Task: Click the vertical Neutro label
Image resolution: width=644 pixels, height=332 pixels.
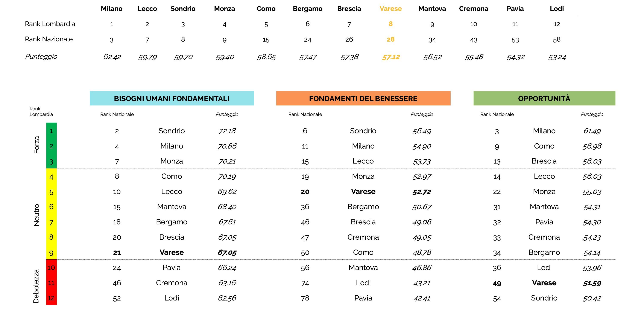Action: click(36, 215)
